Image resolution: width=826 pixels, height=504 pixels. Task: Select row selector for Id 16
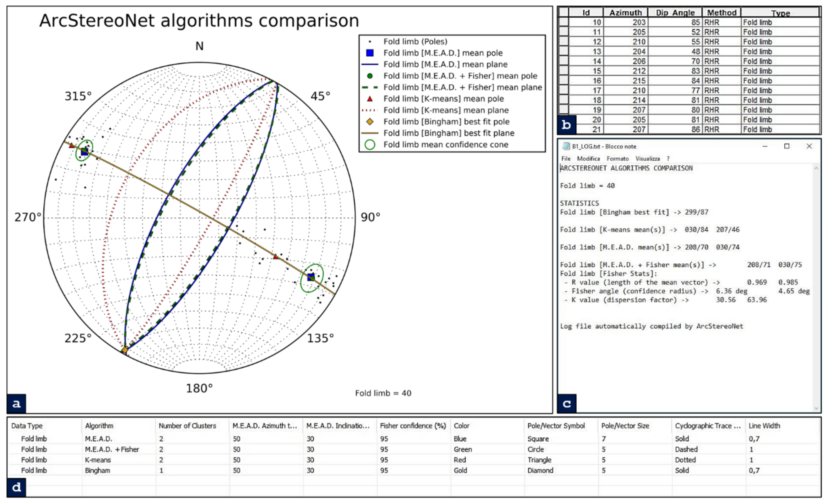(x=563, y=80)
